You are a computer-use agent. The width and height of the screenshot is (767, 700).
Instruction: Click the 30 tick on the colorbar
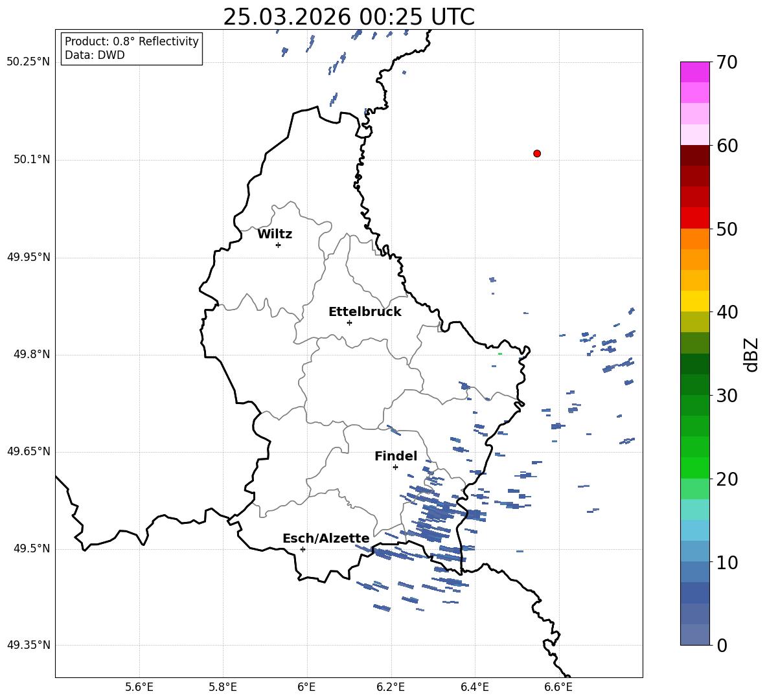tap(726, 396)
